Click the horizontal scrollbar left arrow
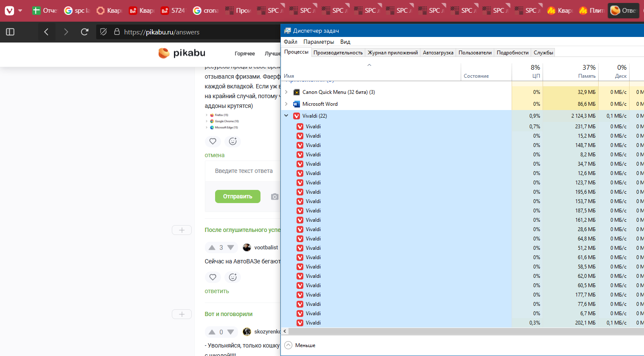This screenshot has height=356, width=644. (285, 331)
